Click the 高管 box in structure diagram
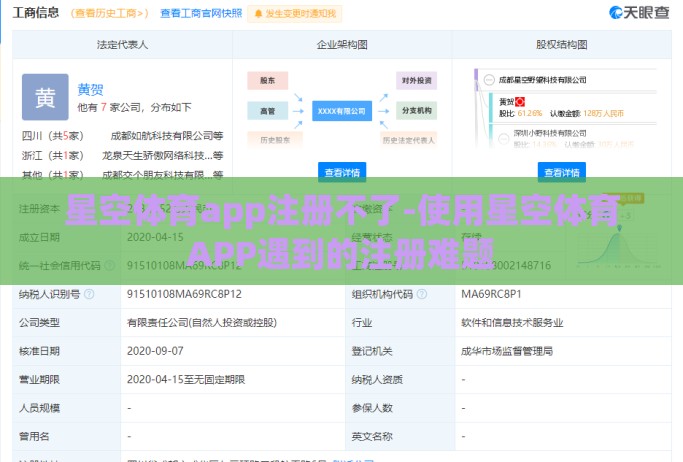Screen dimensions: 683x462 (x=267, y=111)
